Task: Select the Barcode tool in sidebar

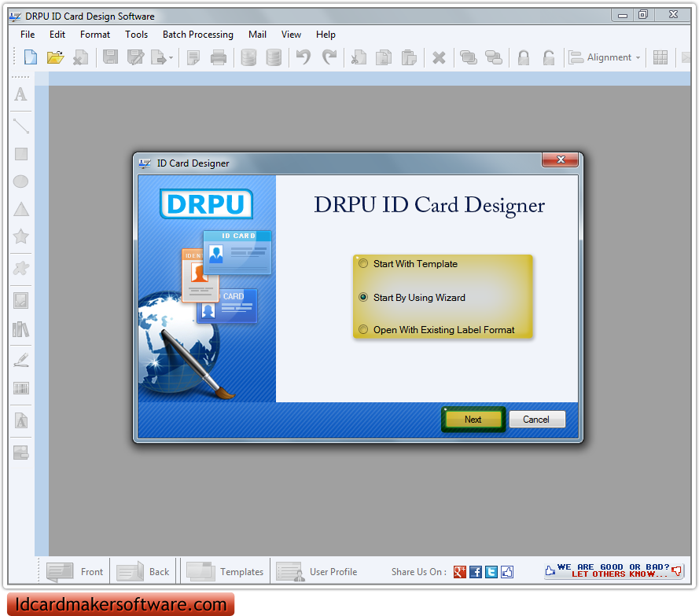Action: tap(21, 388)
